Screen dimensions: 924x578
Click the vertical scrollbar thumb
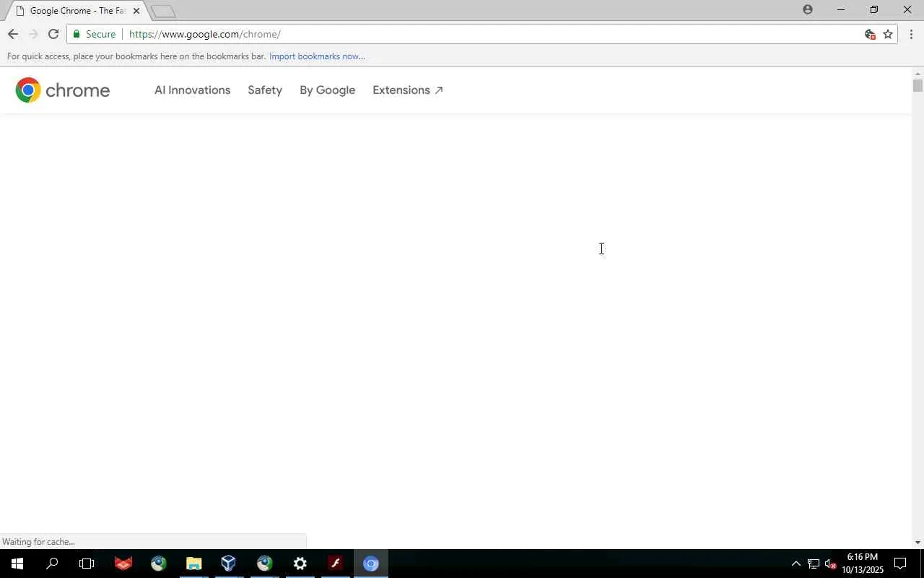[918, 86]
